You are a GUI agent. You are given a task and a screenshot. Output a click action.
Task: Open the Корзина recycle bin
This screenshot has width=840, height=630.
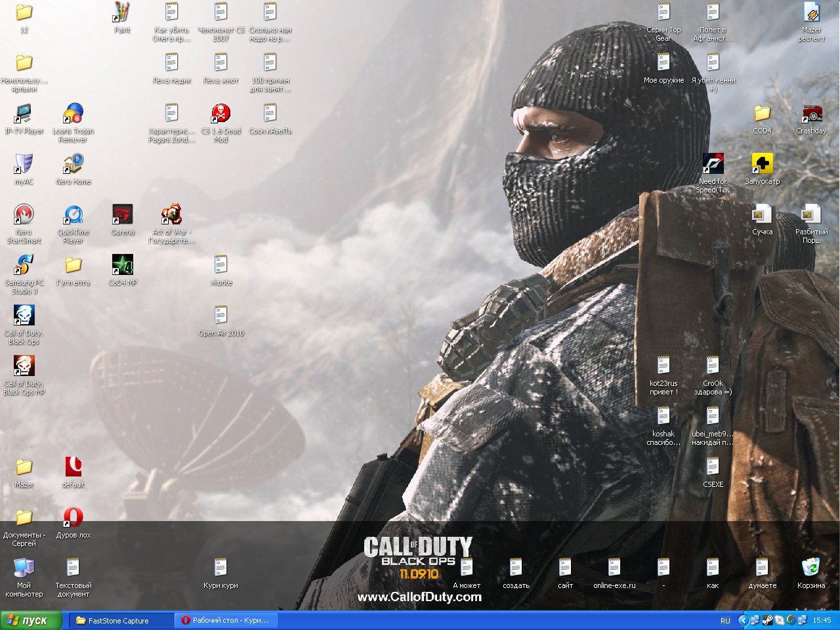811,568
